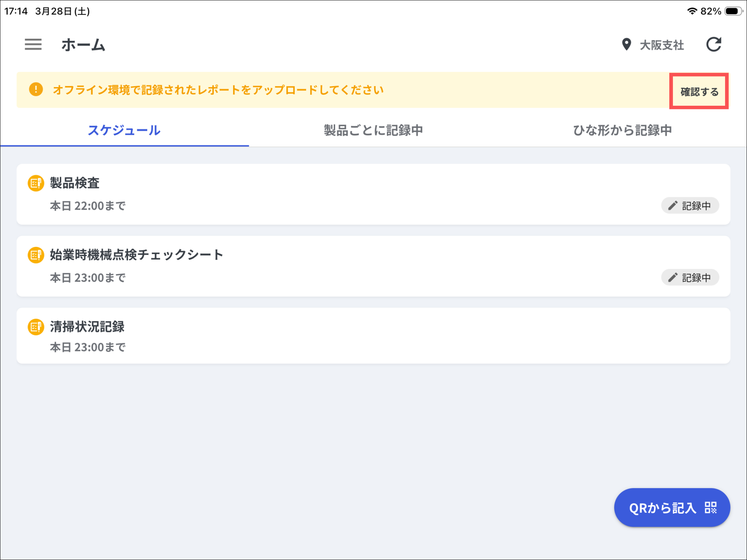This screenshot has width=747, height=560.
Task: Click the 清掃状況記録 checklist icon
Action: pyautogui.click(x=36, y=327)
